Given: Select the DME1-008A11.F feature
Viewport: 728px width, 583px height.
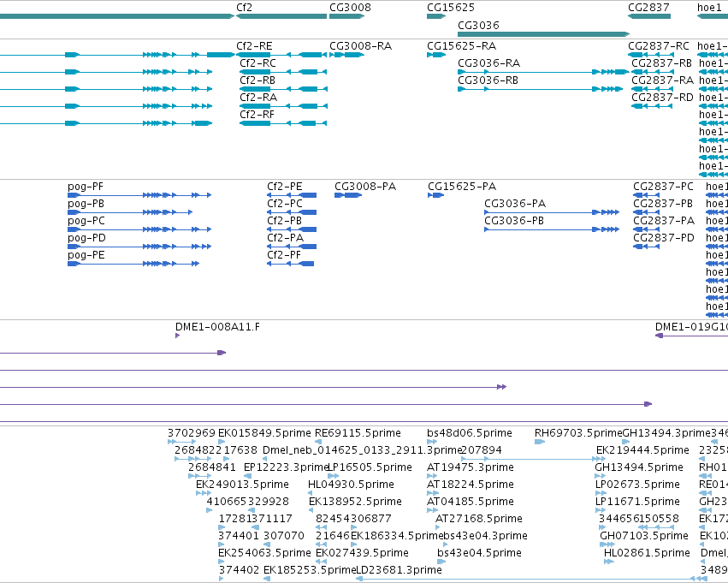Looking at the screenshot, I should click(x=177, y=336).
